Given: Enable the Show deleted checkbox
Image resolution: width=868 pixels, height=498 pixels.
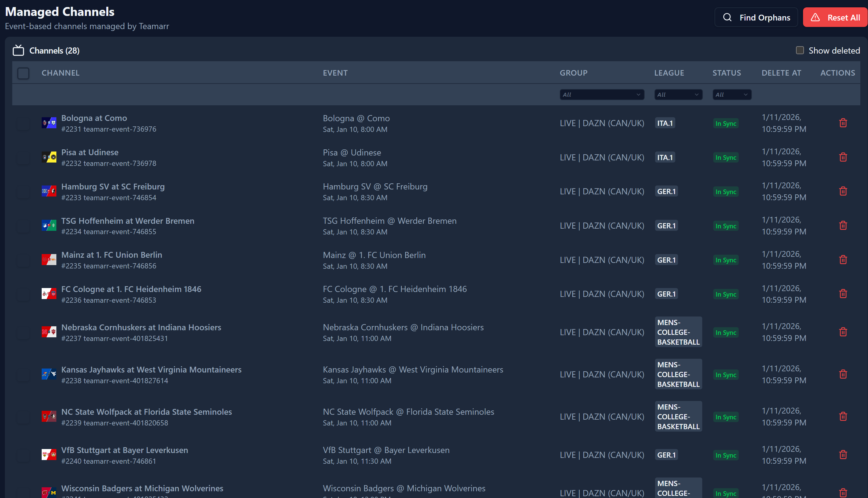Looking at the screenshot, I should click(x=800, y=51).
